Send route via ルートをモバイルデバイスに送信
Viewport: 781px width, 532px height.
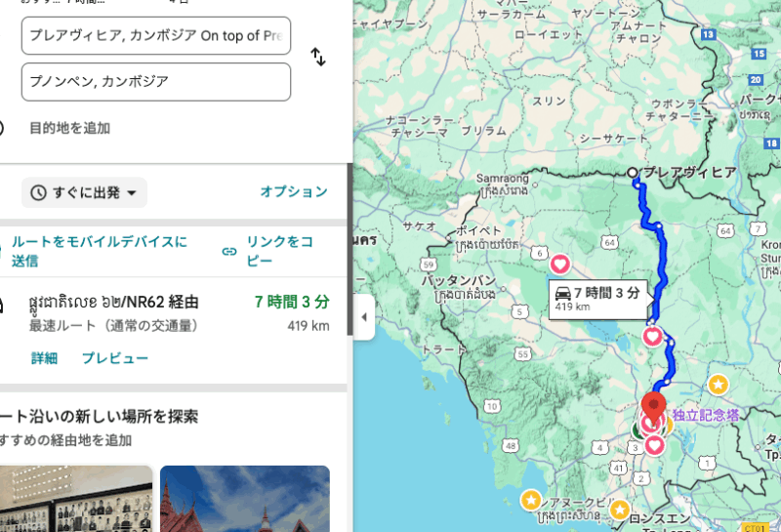pos(98,251)
